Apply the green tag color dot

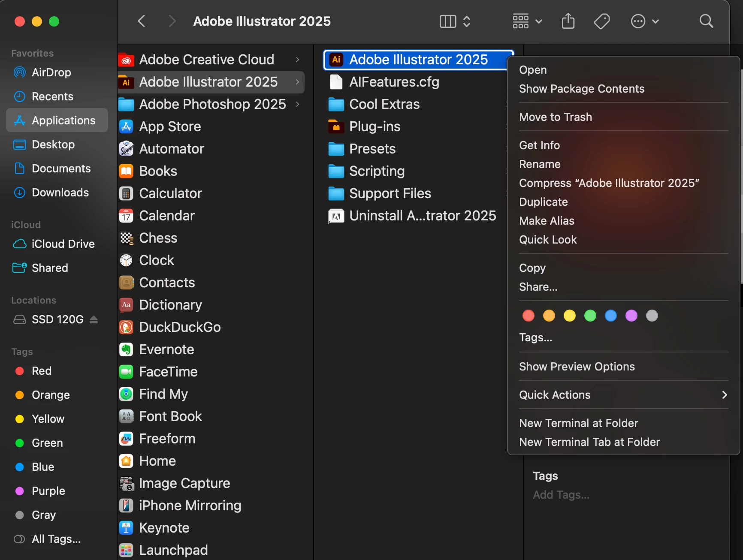590,316
